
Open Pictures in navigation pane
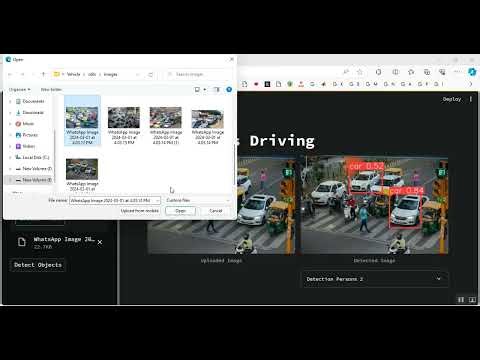click(27, 135)
